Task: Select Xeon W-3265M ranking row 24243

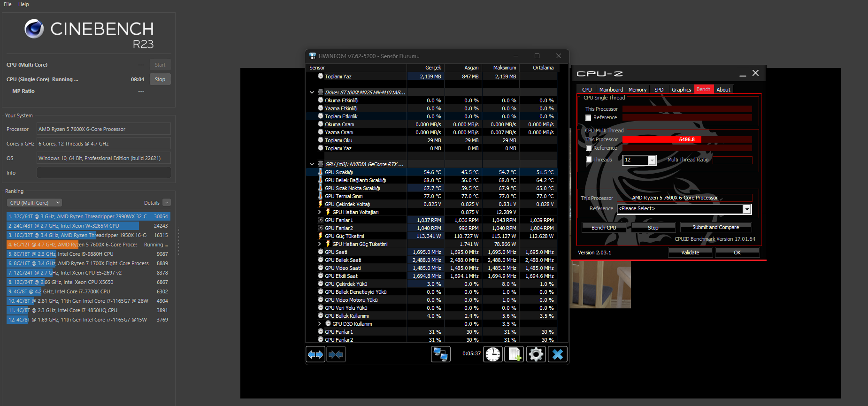Action: click(88, 226)
